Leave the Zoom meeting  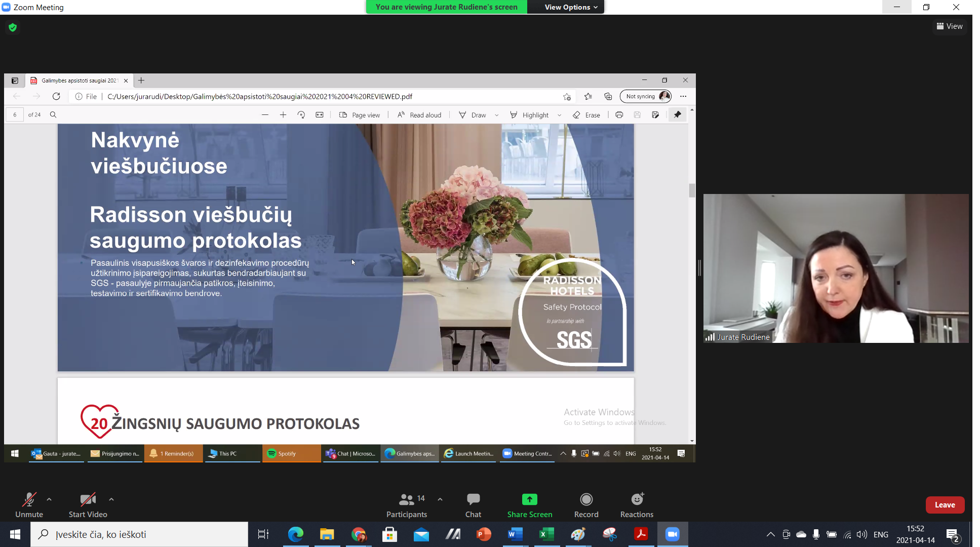pyautogui.click(x=945, y=505)
